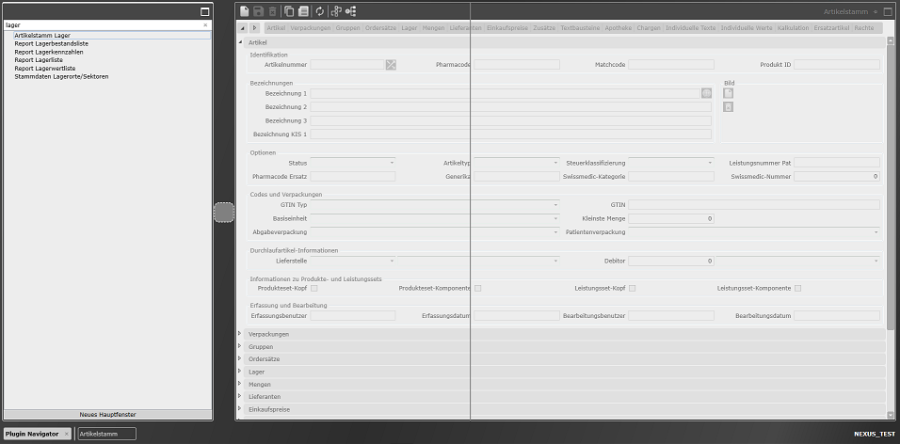Collapse the Artikel section

240,42
